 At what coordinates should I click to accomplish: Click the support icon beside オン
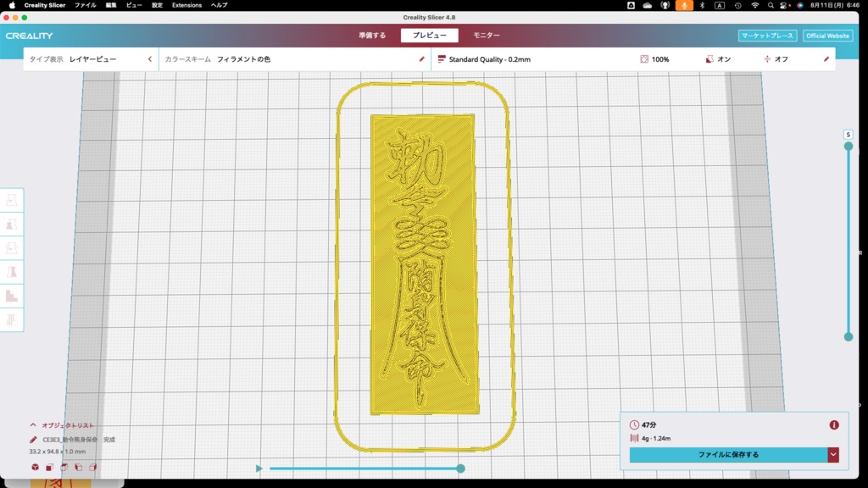[709, 59]
